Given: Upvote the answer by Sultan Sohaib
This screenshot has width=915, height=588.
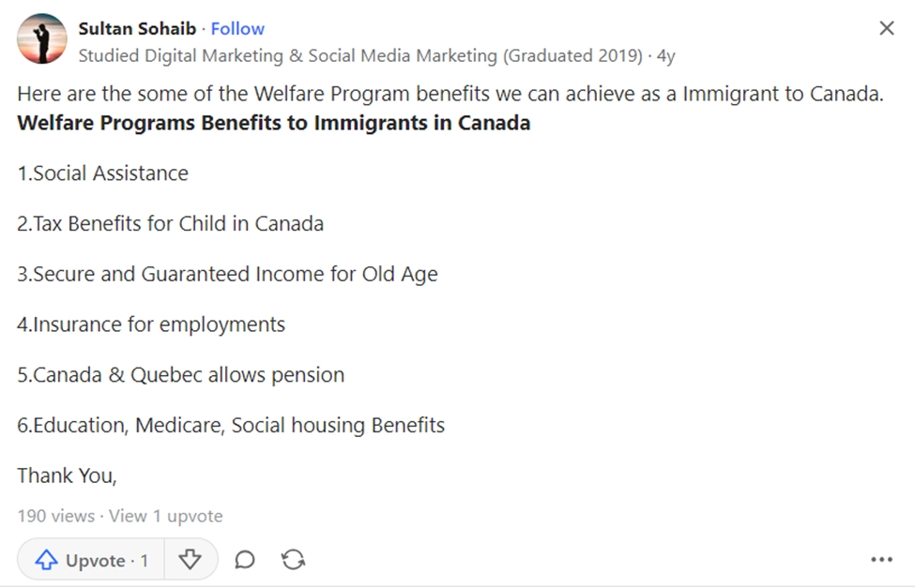Looking at the screenshot, I should pyautogui.click(x=91, y=560).
